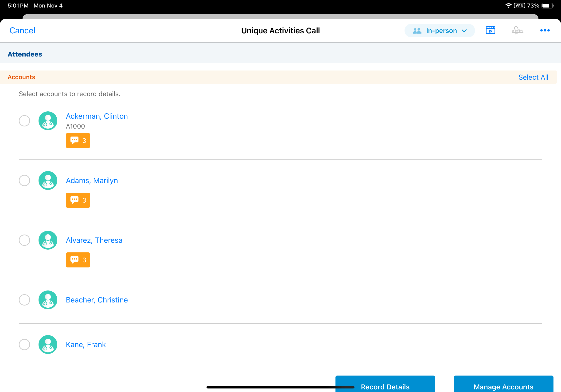Tap the Accounts section header

click(x=22, y=77)
